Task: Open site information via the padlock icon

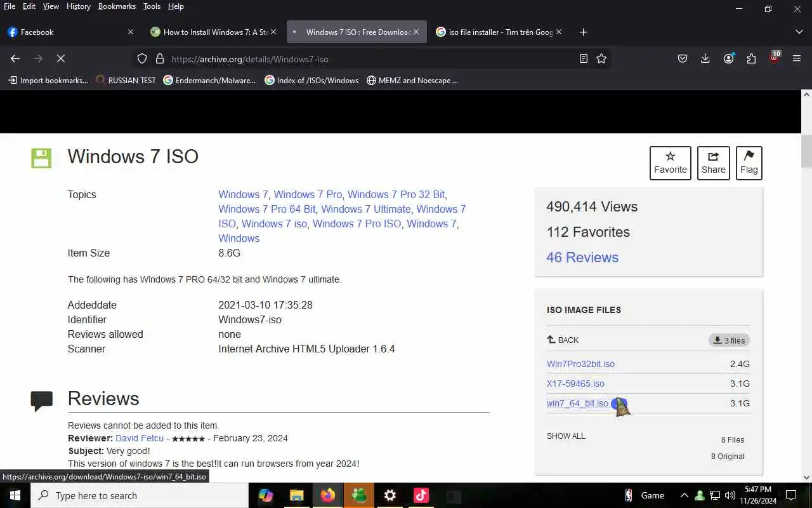Action: (x=160, y=58)
